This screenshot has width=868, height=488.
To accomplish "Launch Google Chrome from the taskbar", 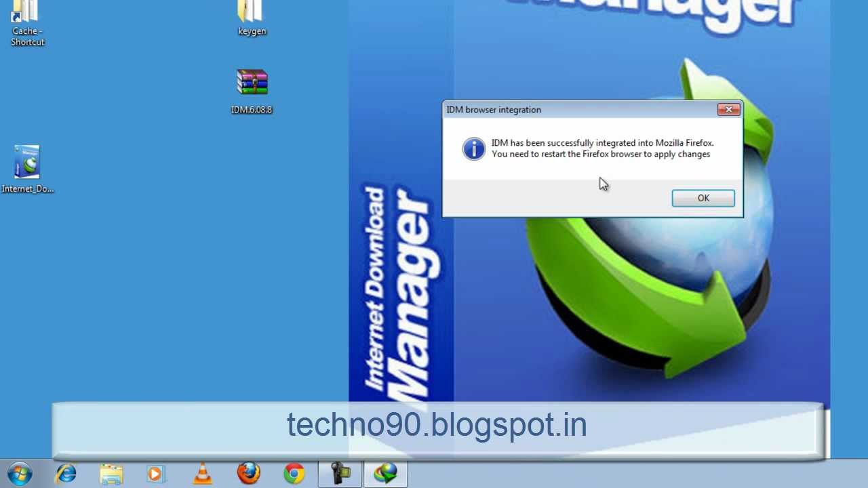I will pyautogui.click(x=294, y=473).
